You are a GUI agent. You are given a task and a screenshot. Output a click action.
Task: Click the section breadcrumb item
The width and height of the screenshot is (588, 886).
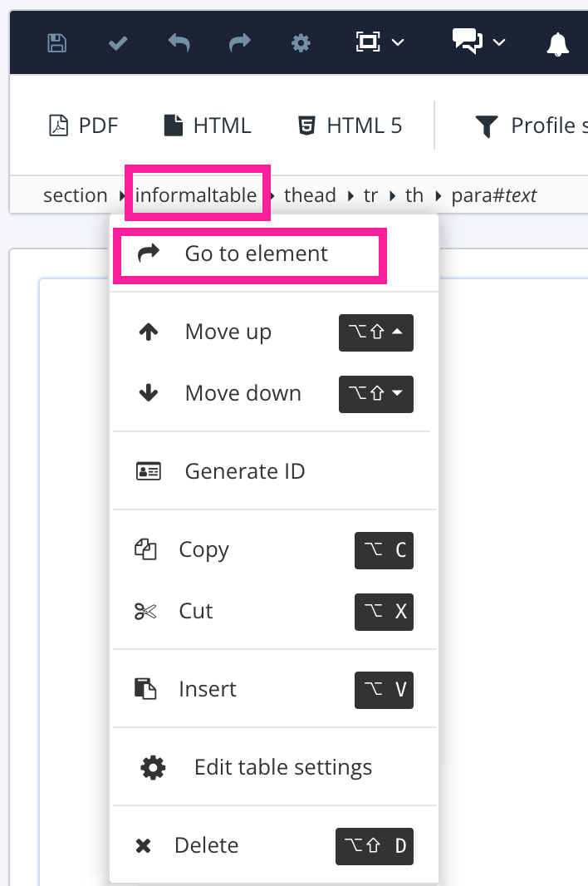tap(75, 194)
